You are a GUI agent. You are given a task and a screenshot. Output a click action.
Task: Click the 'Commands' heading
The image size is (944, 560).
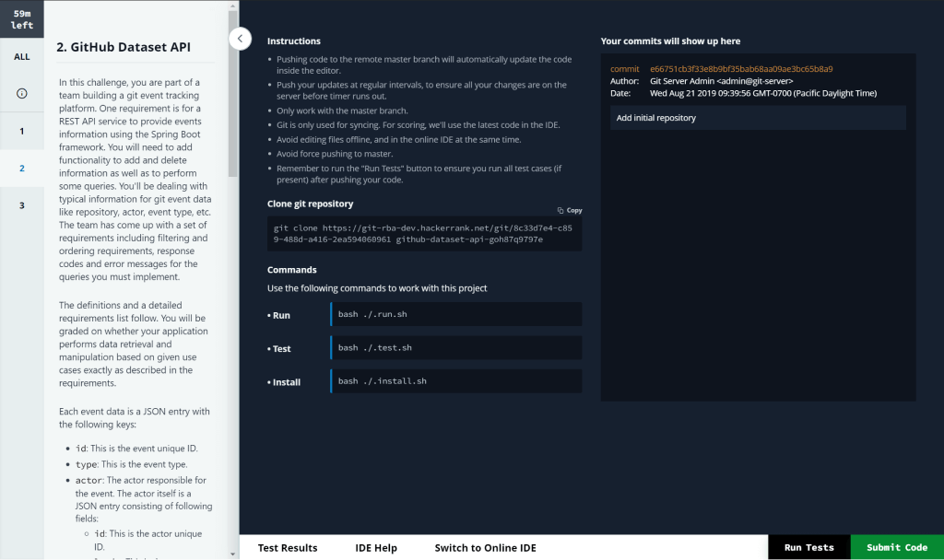tap(292, 270)
